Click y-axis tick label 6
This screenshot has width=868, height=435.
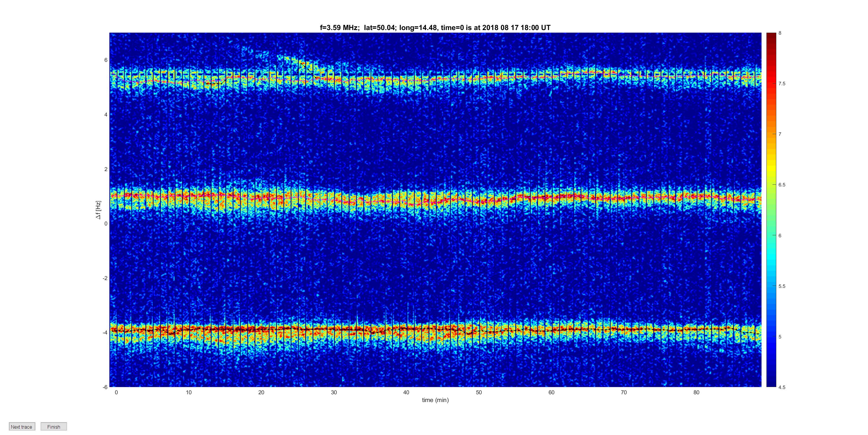pos(106,60)
